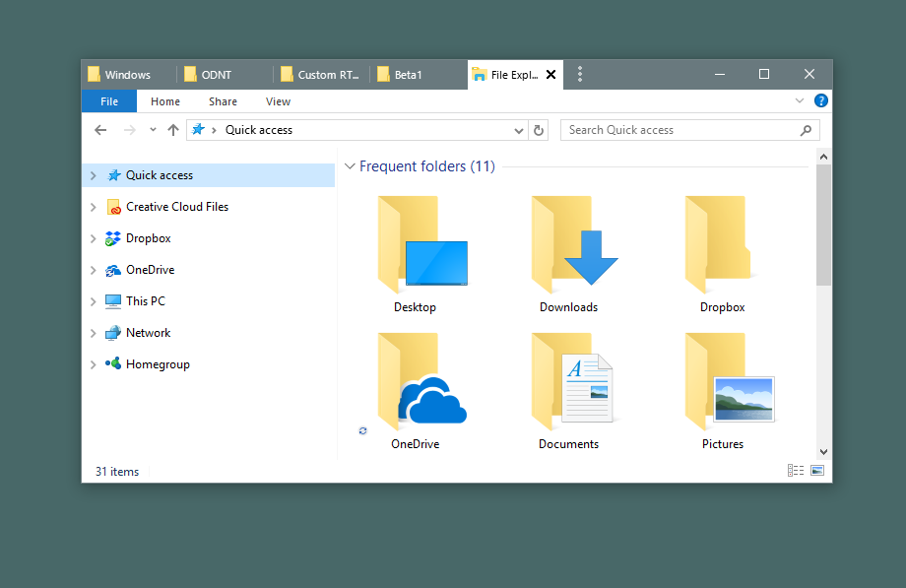Start a search with the magnifier icon
Viewport: 906px width, 588px height.
pos(807,129)
